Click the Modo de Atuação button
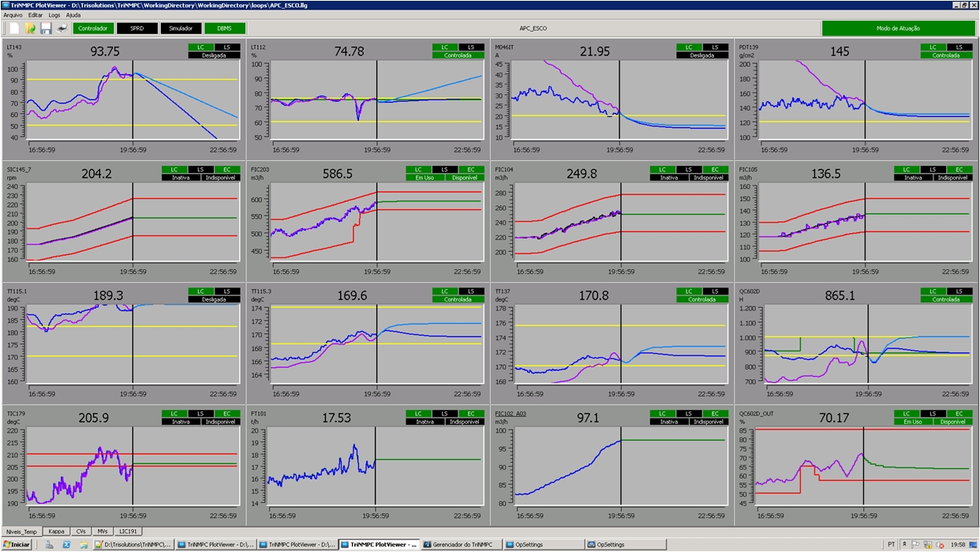 [898, 28]
